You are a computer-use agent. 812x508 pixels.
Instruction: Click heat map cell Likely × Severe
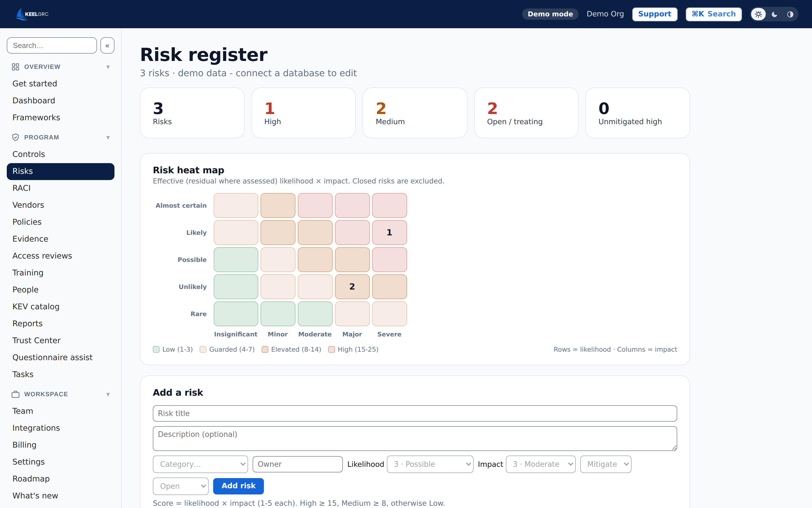tap(389, 233)
